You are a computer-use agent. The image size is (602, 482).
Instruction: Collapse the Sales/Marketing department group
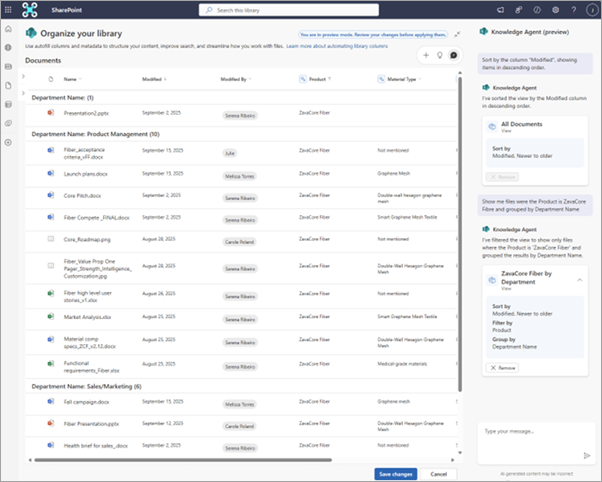click(86, 386)
